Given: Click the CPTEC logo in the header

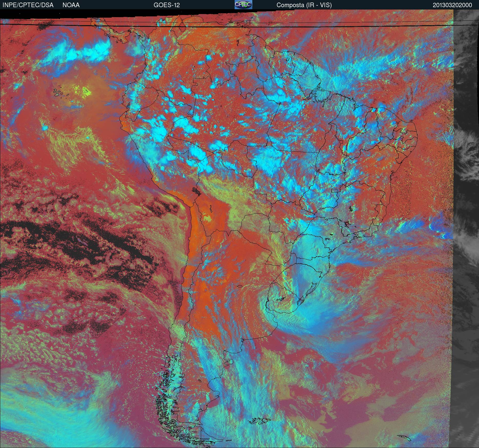Looking at the screenshot, I should [x=243, y=5].
